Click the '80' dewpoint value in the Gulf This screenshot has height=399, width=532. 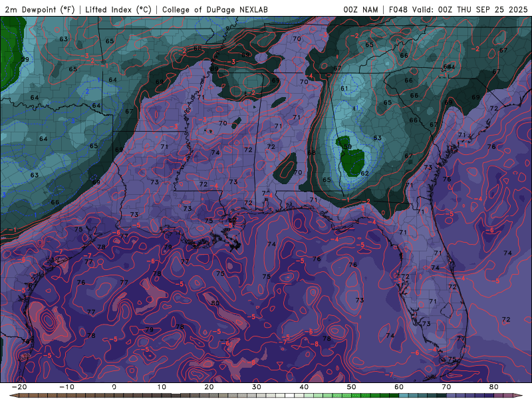(x=215, y=303)
